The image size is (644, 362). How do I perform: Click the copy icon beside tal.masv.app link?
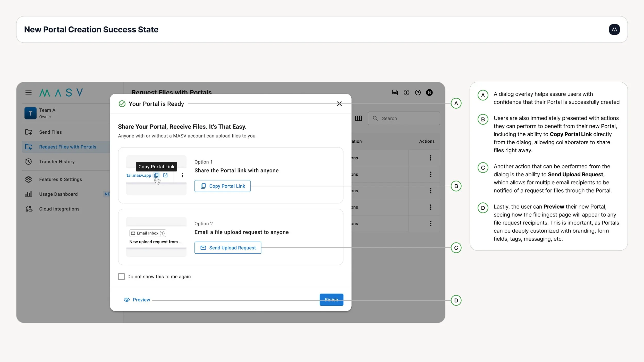tap(156, 175)
